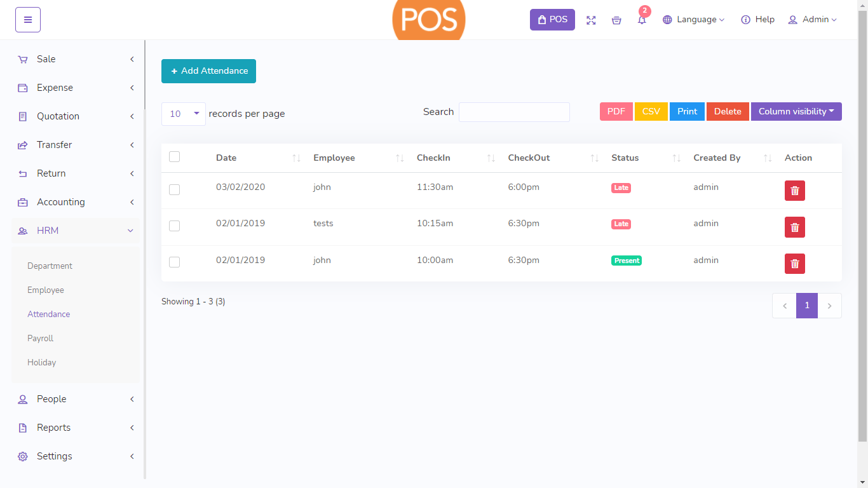
Task: Click the hamburger menu toggle icon
Action: pos(28,20)
